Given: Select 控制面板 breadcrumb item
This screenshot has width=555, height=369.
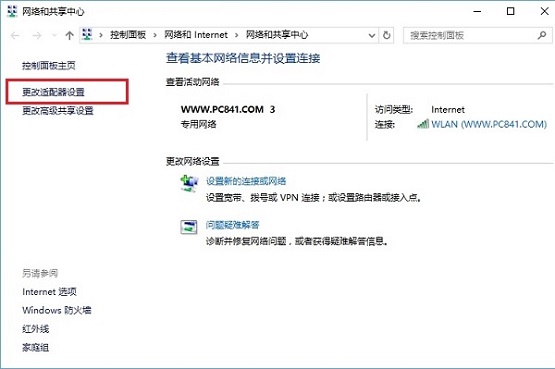Looking at the screenshot, I should click(x=128, y=35).
